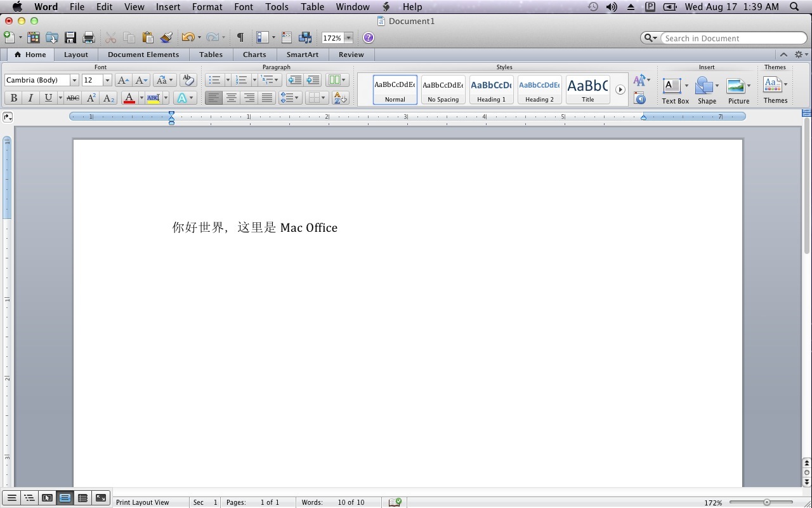Viewport: 812px width, 508px height.
Task: Activate the Format Painter brush
Action: 166,37
